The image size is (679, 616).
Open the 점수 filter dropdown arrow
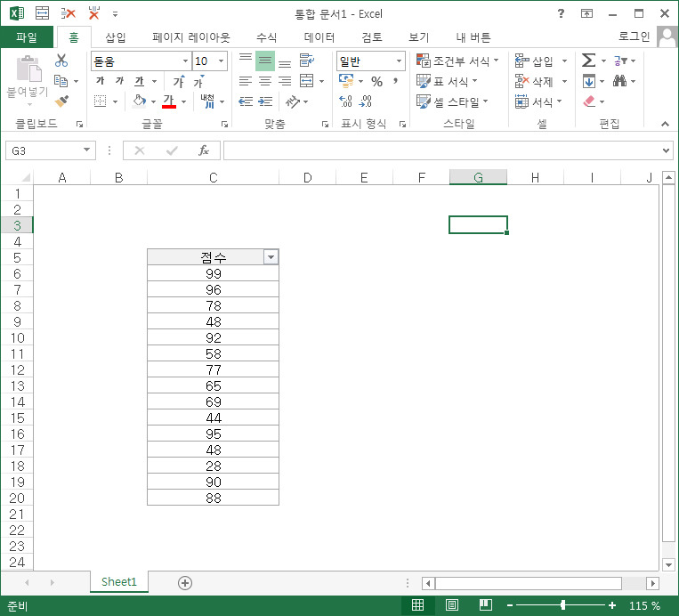(271, 257)
